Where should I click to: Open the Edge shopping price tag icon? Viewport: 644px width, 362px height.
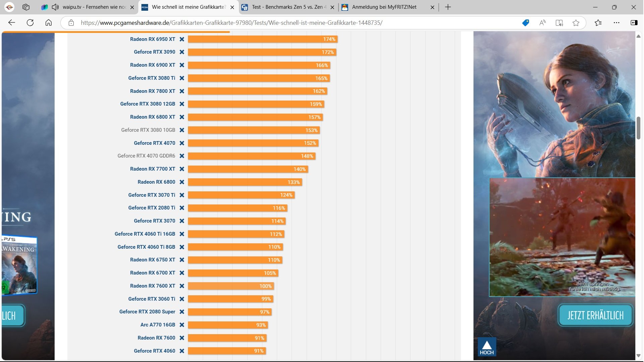click(525, 23)
